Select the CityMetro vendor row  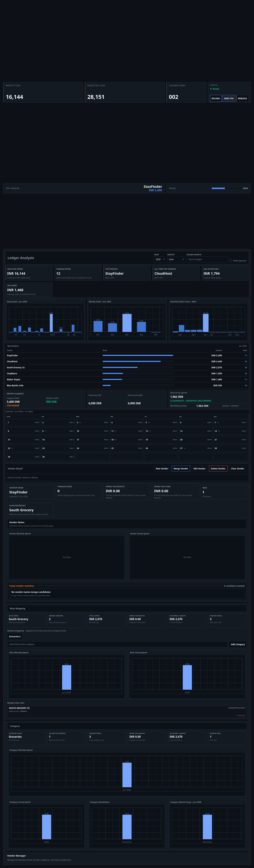(x=127, y=374)
